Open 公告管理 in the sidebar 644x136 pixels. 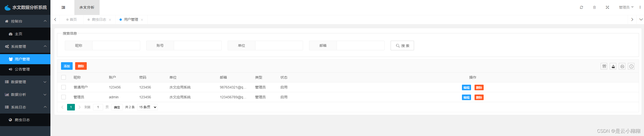(25, 69)
